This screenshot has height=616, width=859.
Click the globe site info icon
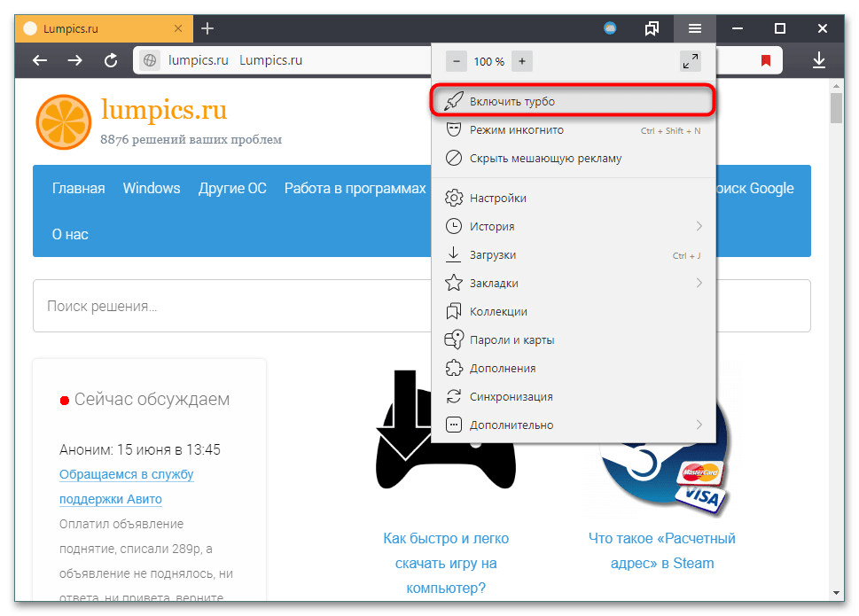(150, 60)
